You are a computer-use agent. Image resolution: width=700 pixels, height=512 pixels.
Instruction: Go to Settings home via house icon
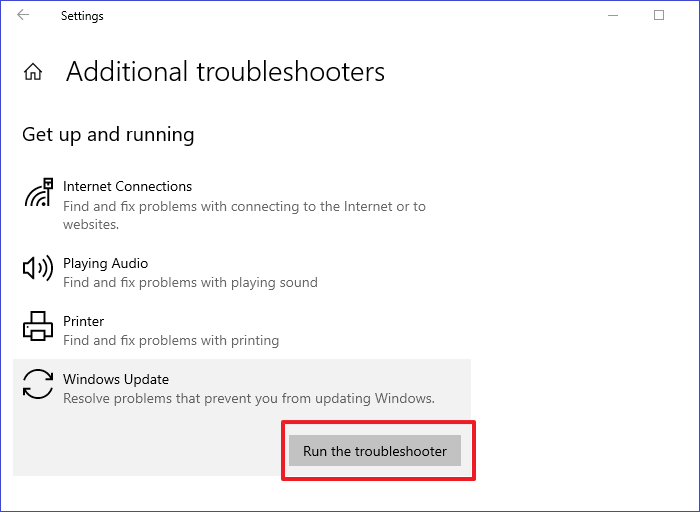pos(33,72)
